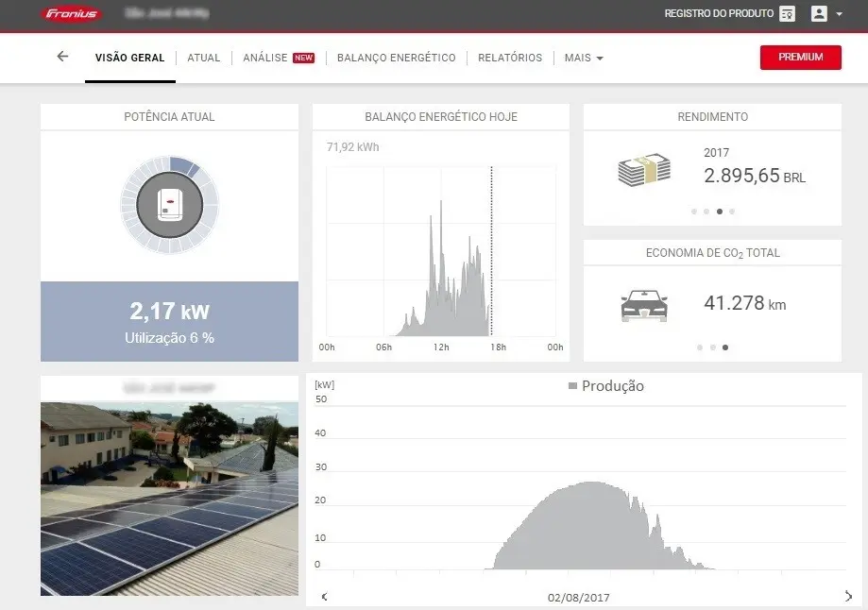Switch to the ATUAL tab
The height and width of the screenshot is (610, 868).
tap(203, 58)
